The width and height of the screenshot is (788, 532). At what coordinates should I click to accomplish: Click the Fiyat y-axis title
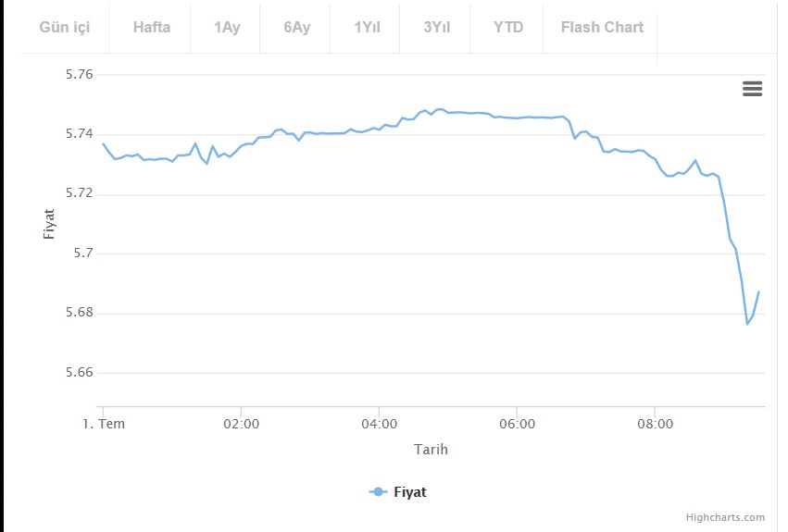(49, 224)
